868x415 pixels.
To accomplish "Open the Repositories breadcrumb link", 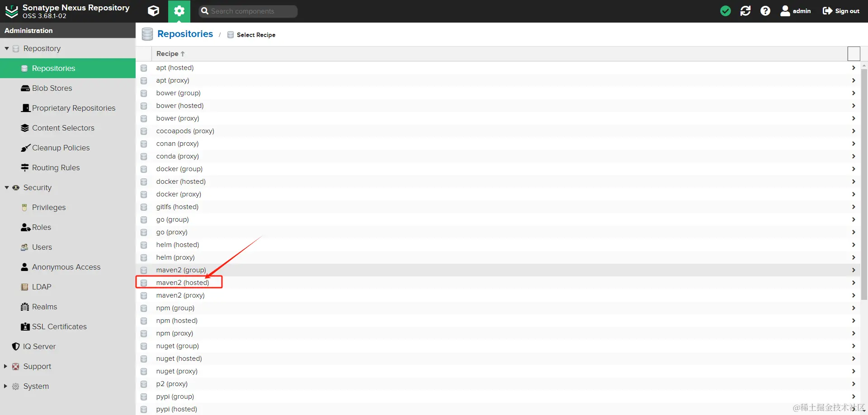I will [185, 34].
